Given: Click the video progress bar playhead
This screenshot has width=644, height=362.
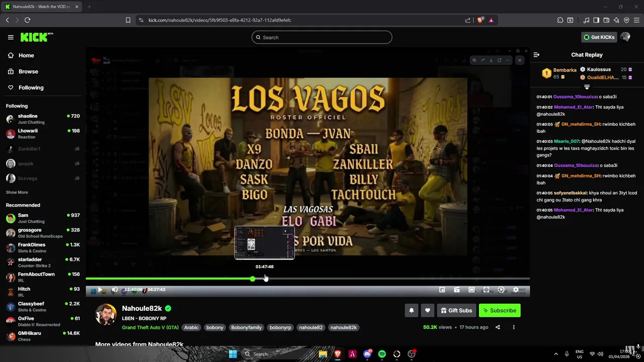Looking at the screenshot, I should 253,279.
